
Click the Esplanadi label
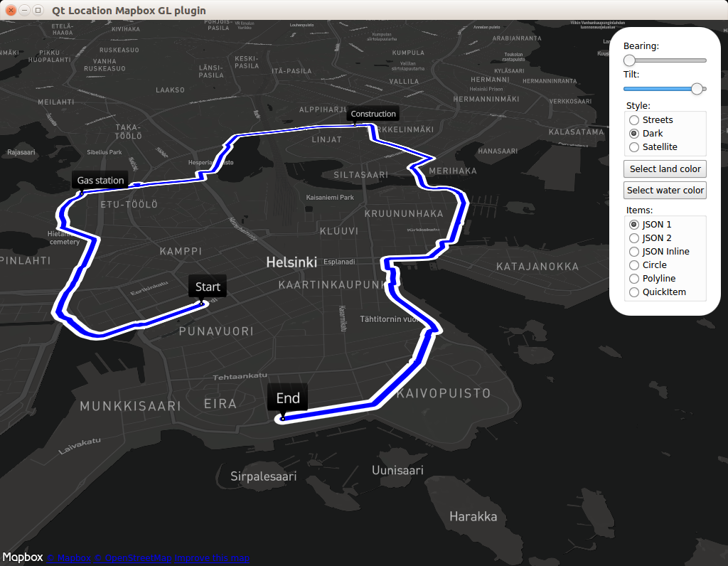coord(339,262)
